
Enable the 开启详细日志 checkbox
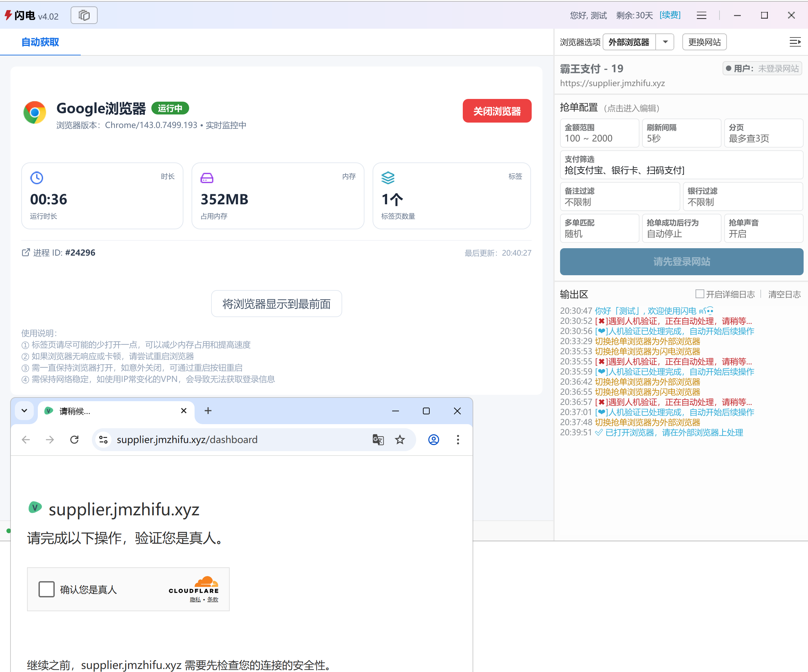tap(699, 293)
